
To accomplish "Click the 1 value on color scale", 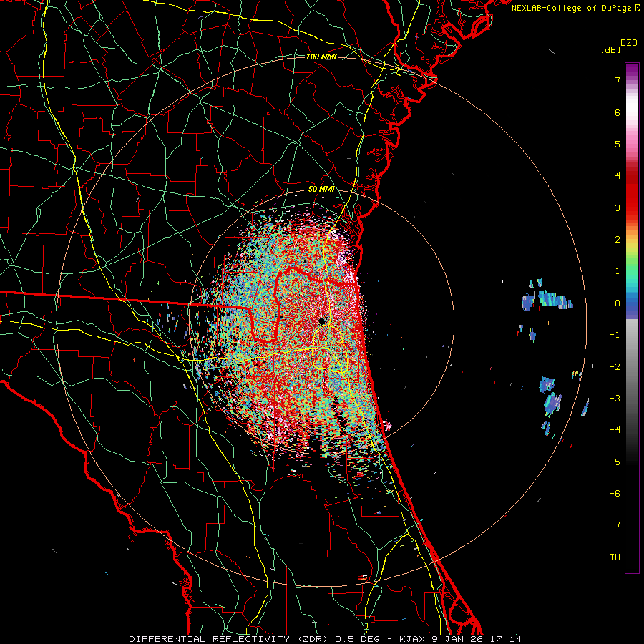I will (x=618, y=271).
